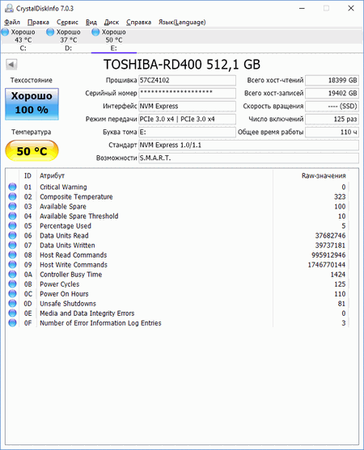This screenshot has height=450, width=364.
Task: Click the total host reads value 18399 GB
Action: [x=332, y=80]
